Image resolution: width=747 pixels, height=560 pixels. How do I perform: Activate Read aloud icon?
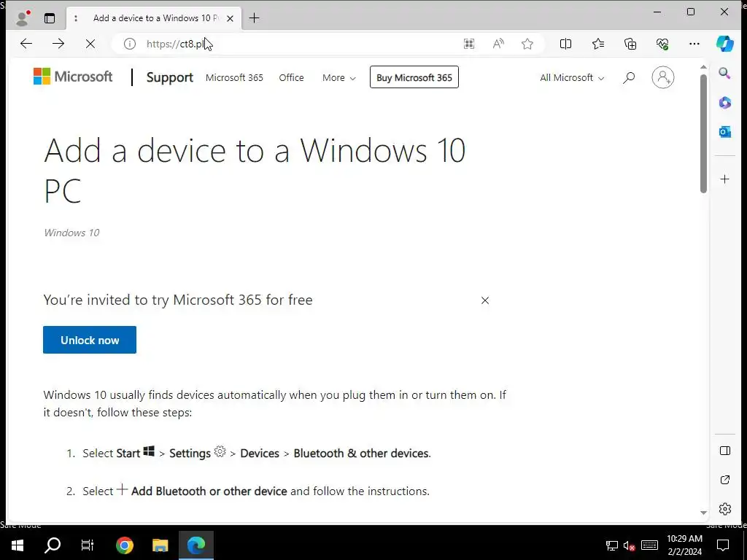tap(498, 44)
